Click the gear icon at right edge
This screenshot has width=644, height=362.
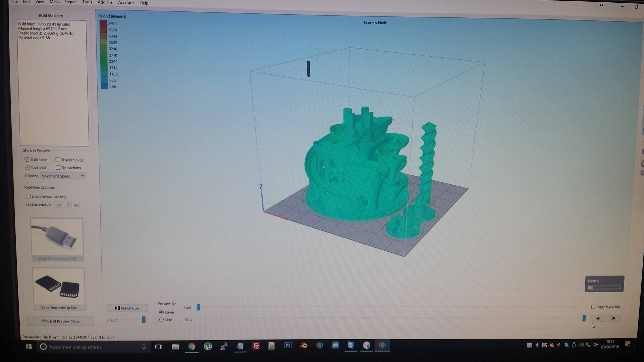pyautogui.click(x=642, y=164)
